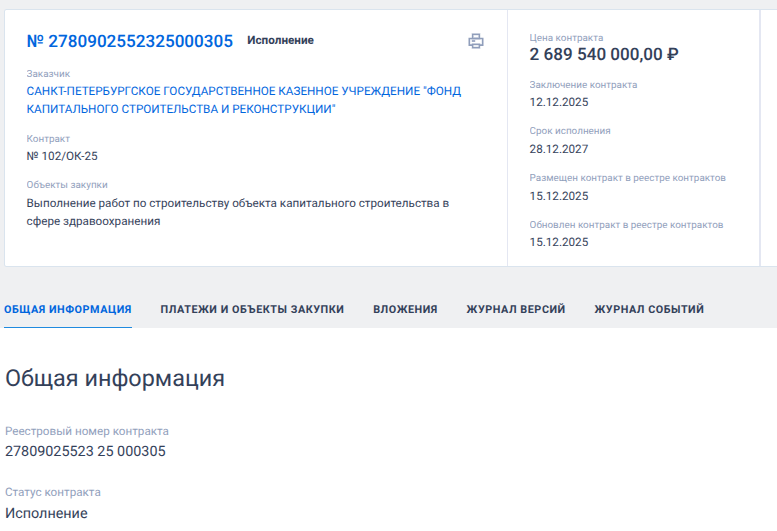Click the contract price 2 689 540 000,00 ₽
The height and width of the screenshot is (531, 777).
(x=604, y=55)
